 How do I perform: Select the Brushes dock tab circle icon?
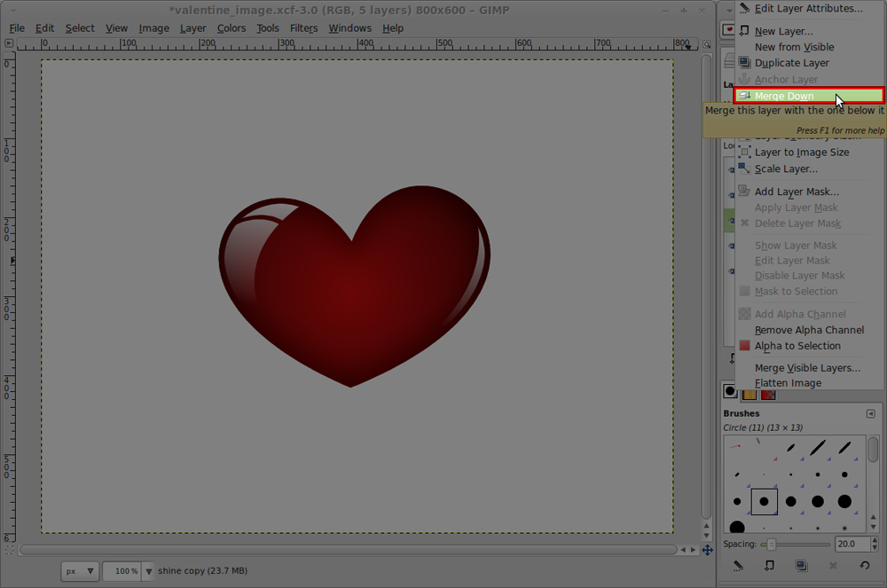730,391
